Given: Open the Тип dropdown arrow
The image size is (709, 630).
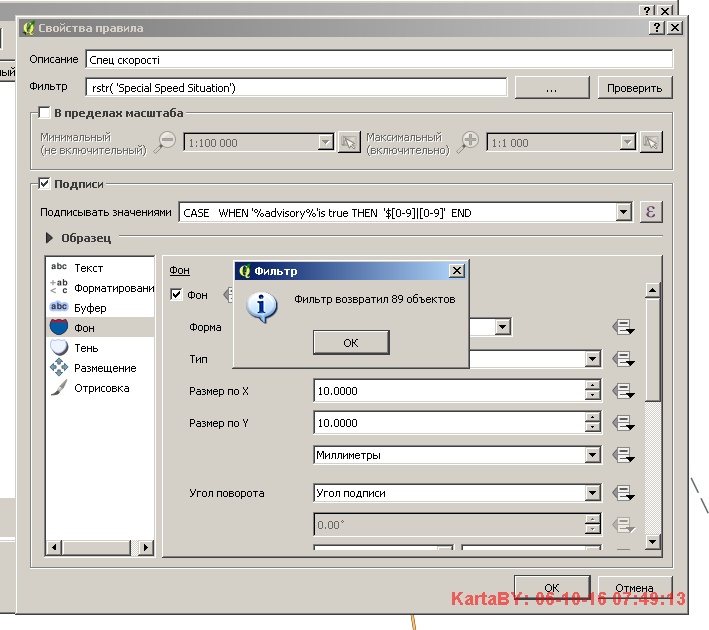Looking at the screenshot, I should (x=592, y=359).
